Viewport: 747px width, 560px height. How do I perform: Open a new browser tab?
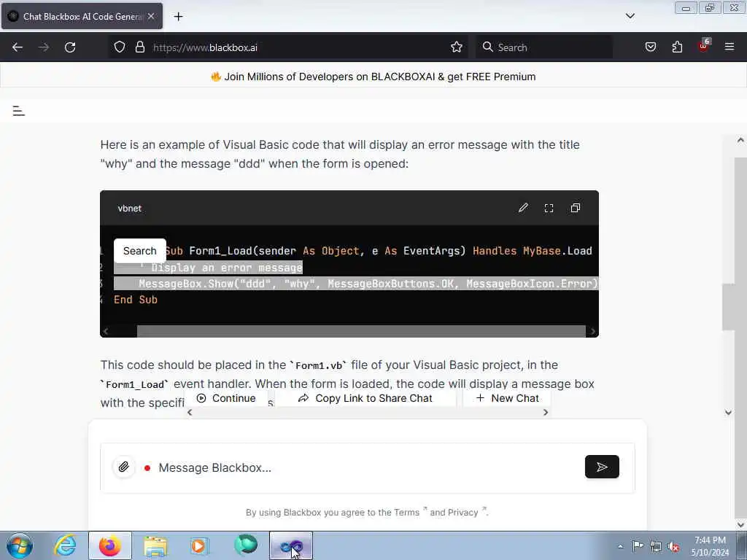pos(178,17)
